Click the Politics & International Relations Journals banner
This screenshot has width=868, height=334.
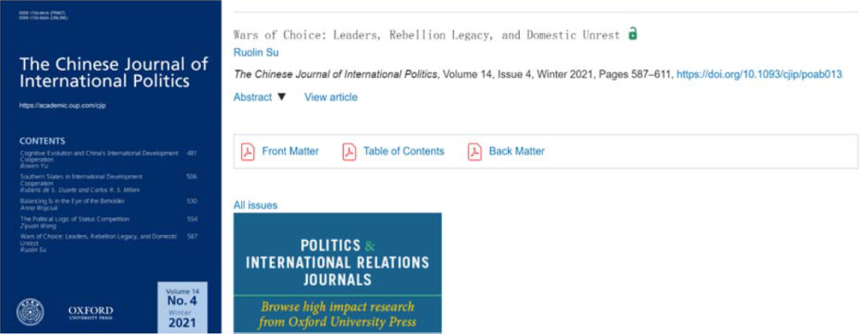[337, 273]
